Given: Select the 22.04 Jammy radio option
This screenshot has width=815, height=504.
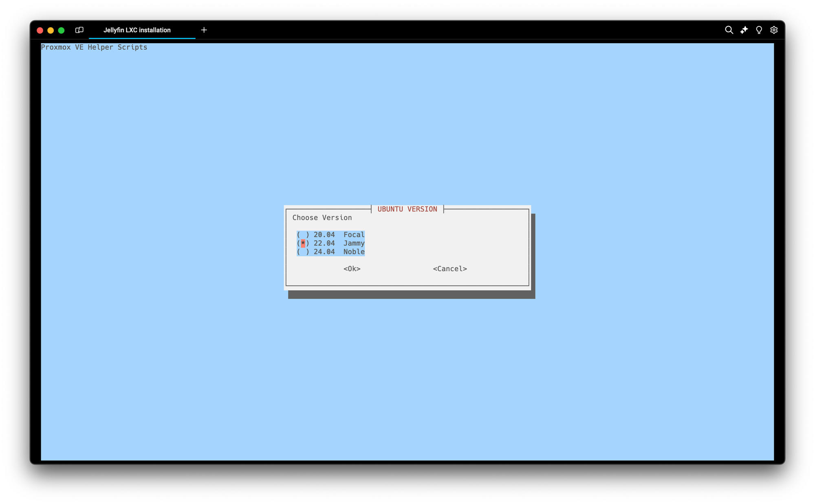Looking at the screenshot, I should [x=330, y=243].
